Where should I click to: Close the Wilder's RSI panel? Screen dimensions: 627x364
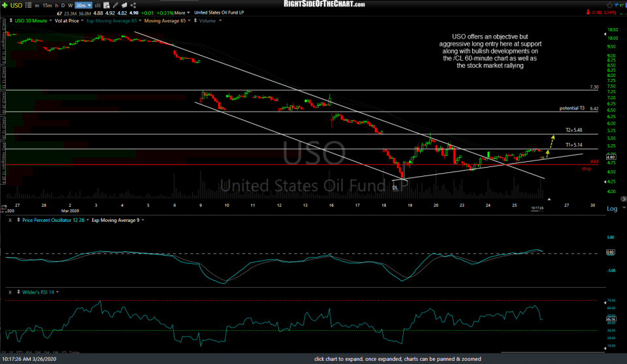(9, 291)
